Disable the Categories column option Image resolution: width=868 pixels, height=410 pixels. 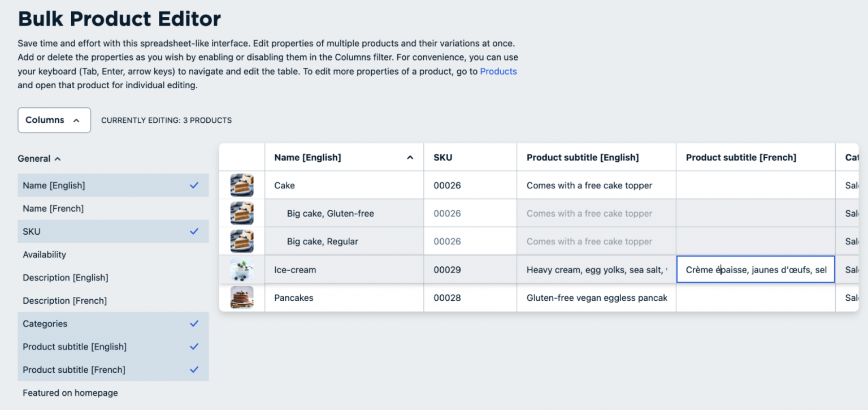point(194,323)
